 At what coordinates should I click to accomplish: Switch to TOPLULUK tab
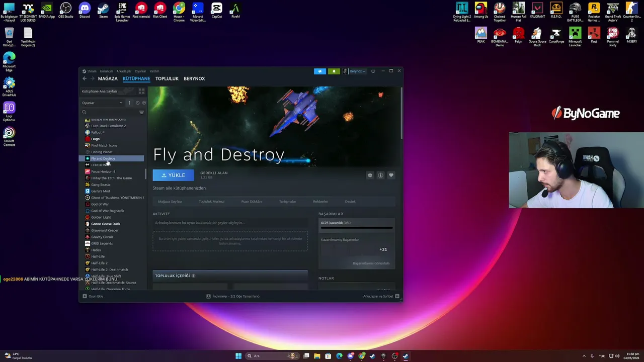click(167, 79)
